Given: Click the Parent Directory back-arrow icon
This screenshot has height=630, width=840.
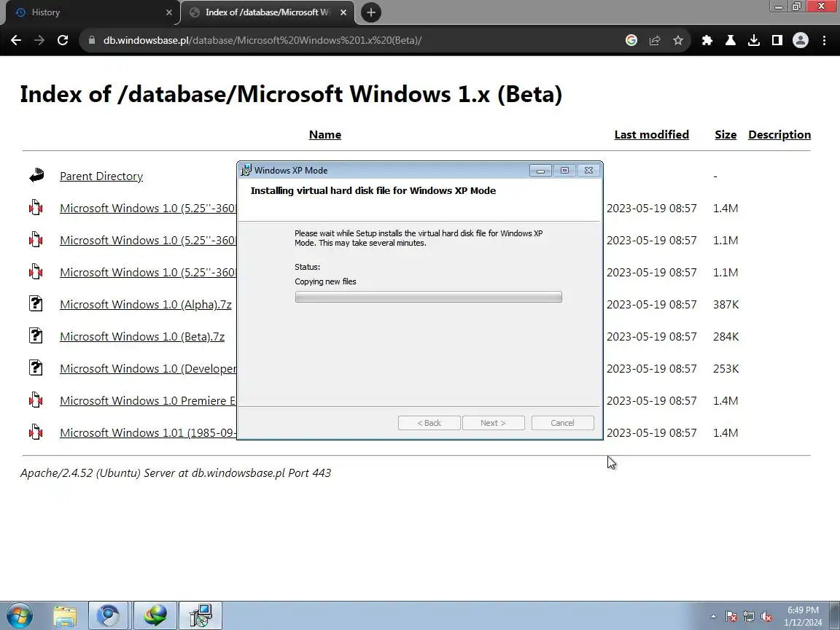Looking at the screenshot, I should click(36, 176).
